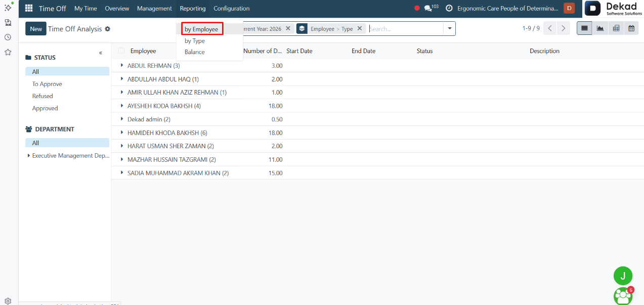Open the conversations icon showing 103
This screenshot has height=305, width=644.
tap(431, 8)
